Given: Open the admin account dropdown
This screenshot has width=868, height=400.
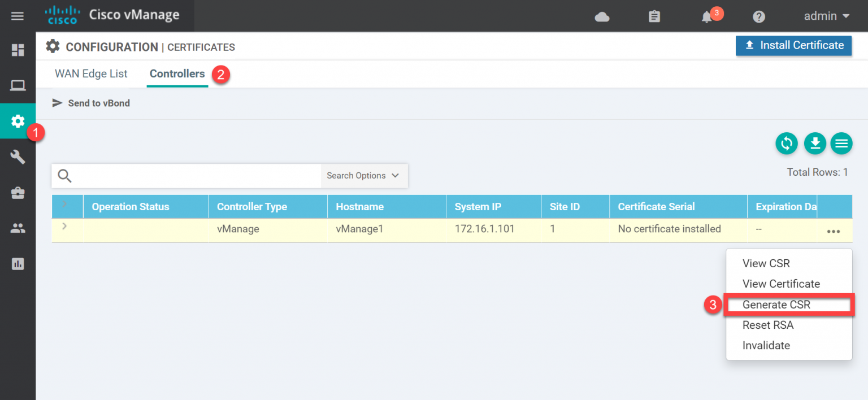Looking at the screenshot, I should 826,16.
